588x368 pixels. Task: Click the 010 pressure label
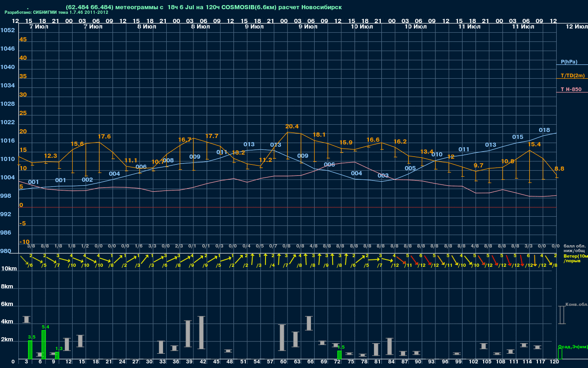[x=437, y=155]
